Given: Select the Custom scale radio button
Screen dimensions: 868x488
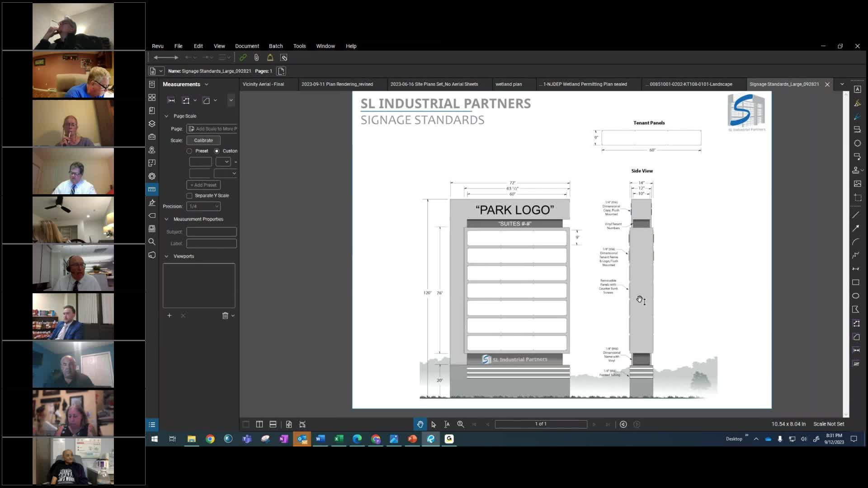Looking at the screenshot, I should coord(217,151).
